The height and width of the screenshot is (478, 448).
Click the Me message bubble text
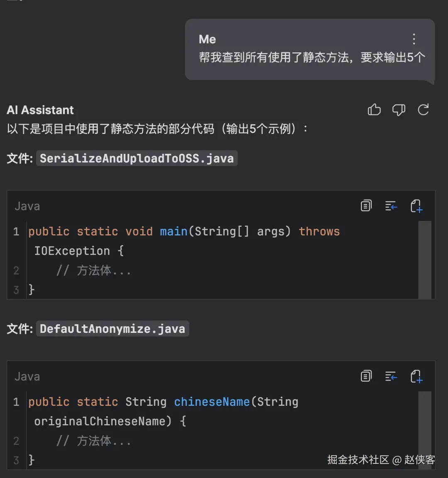(312, 57)
